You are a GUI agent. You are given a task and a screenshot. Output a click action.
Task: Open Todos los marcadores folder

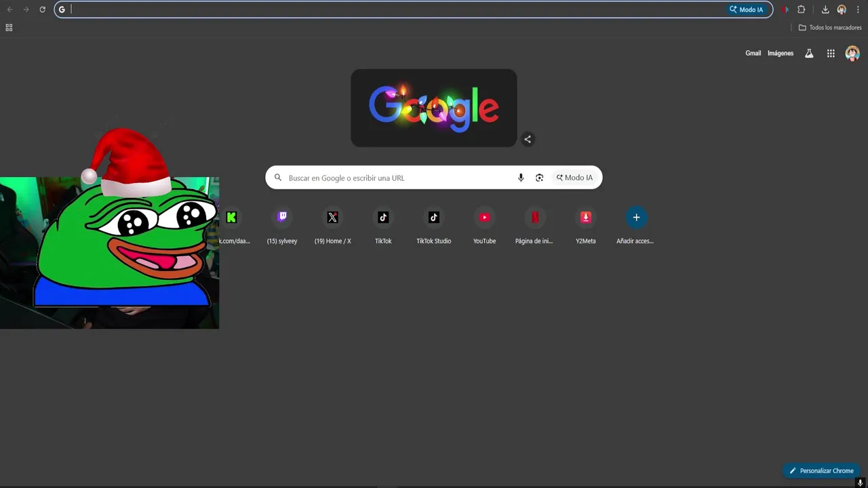(x=830, y=28)
